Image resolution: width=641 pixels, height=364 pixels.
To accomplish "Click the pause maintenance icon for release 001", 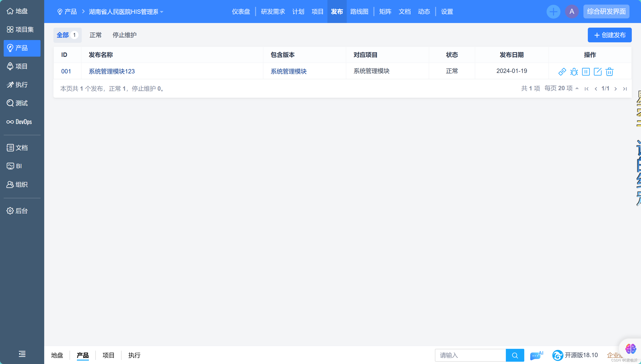I will (586, 72).
